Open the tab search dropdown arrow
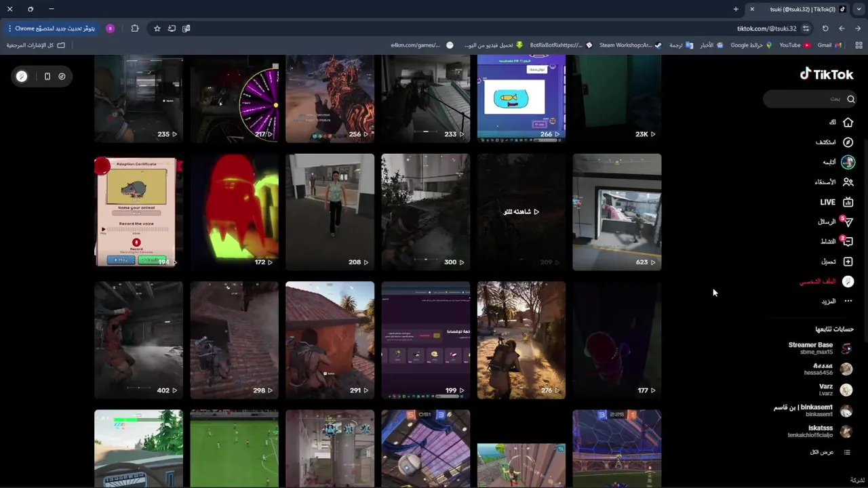Viewport: 868px width, 488px height. pos(859,9)
